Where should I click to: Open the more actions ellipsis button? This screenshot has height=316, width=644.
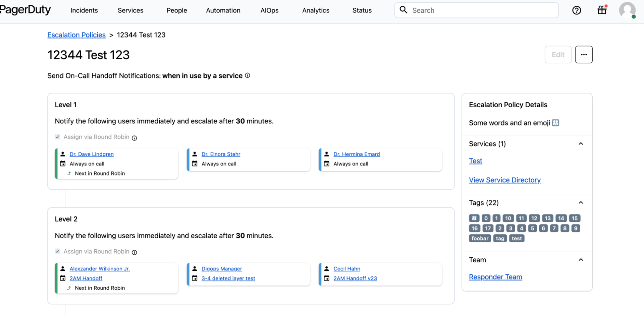(x=584, y=55)
